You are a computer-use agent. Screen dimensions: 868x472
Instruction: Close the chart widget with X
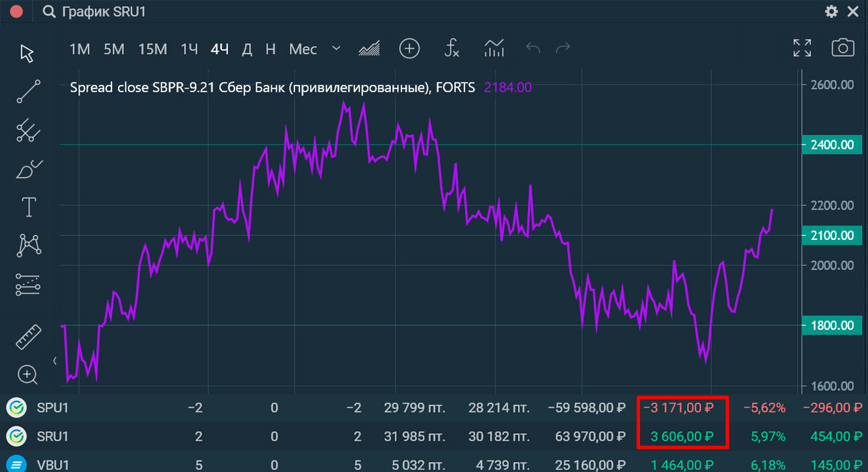click(854, 12)
